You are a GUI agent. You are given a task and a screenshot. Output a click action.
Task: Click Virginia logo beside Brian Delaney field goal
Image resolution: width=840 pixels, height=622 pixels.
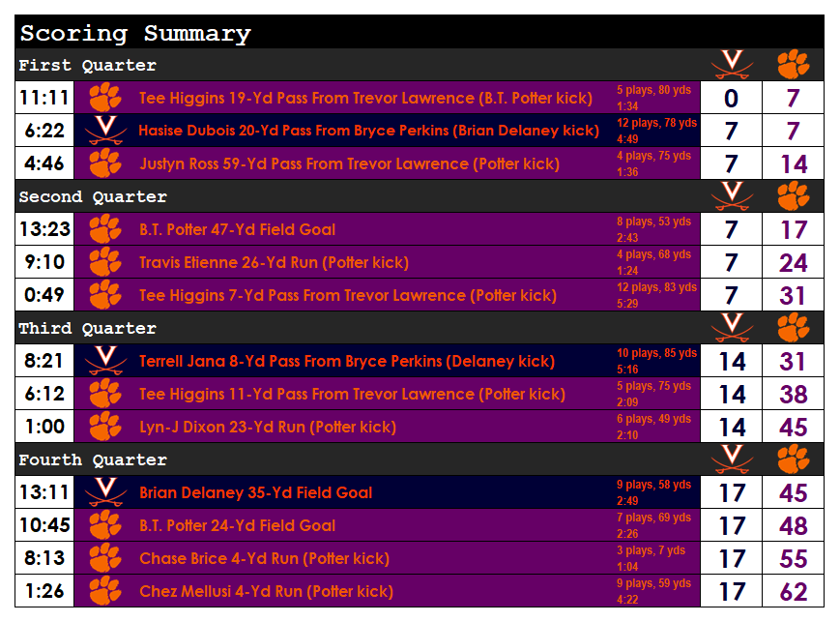click(x=105, y=492)
